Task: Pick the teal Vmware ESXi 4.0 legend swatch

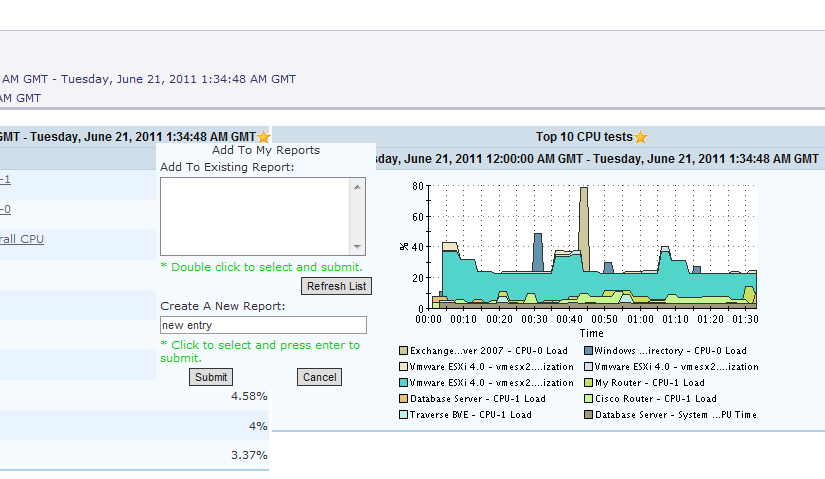Action: click(403, 383)
